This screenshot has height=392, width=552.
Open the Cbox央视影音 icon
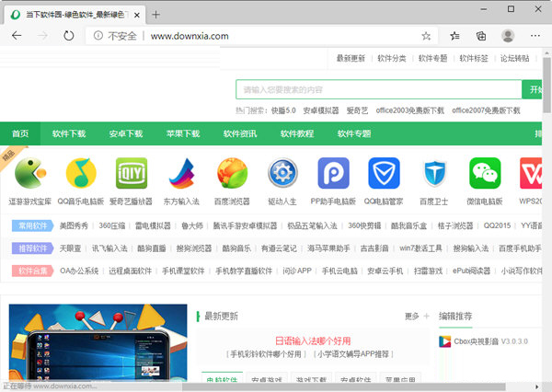[444, 341]
